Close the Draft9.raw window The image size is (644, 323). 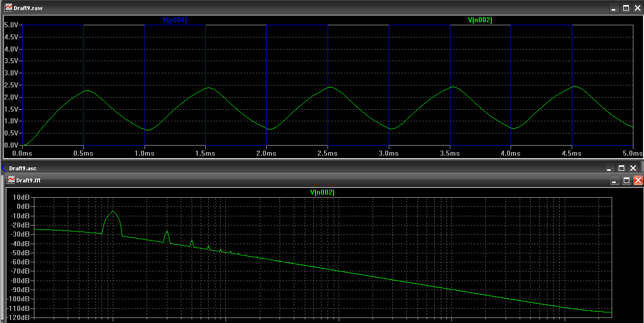pyautogui.click(x=637, y=8)
